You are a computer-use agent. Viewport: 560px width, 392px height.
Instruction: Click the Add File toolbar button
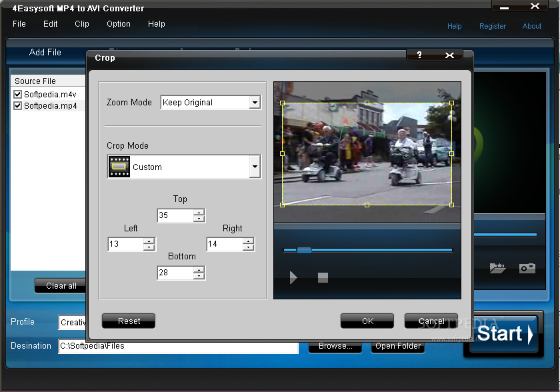45,53
